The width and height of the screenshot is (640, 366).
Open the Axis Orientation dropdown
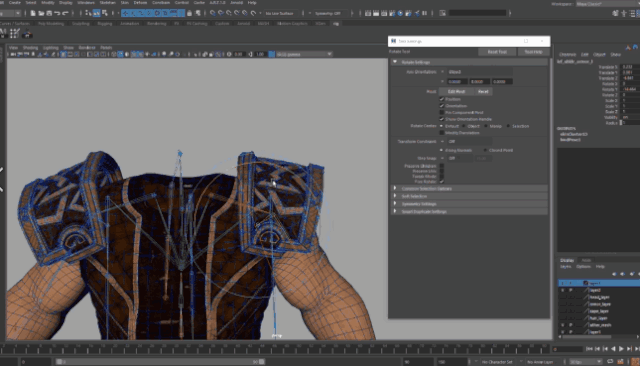480,72
